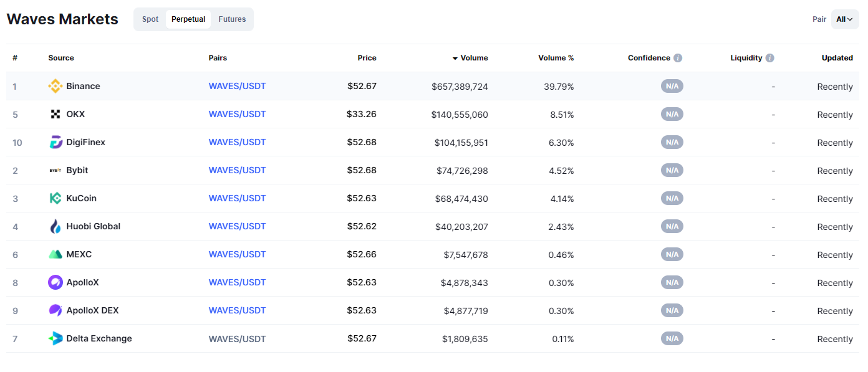868x372 pixels.
Task: Open the Binance exchange name link
Action: 83,86
